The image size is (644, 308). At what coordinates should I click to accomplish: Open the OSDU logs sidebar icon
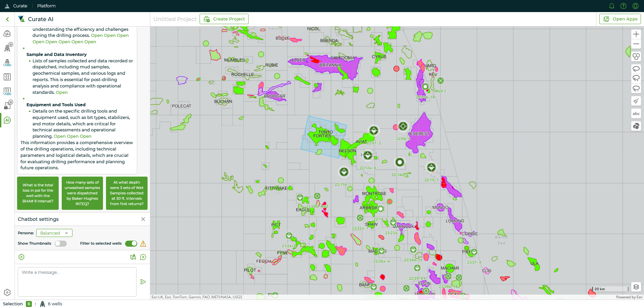coord(7,91)
